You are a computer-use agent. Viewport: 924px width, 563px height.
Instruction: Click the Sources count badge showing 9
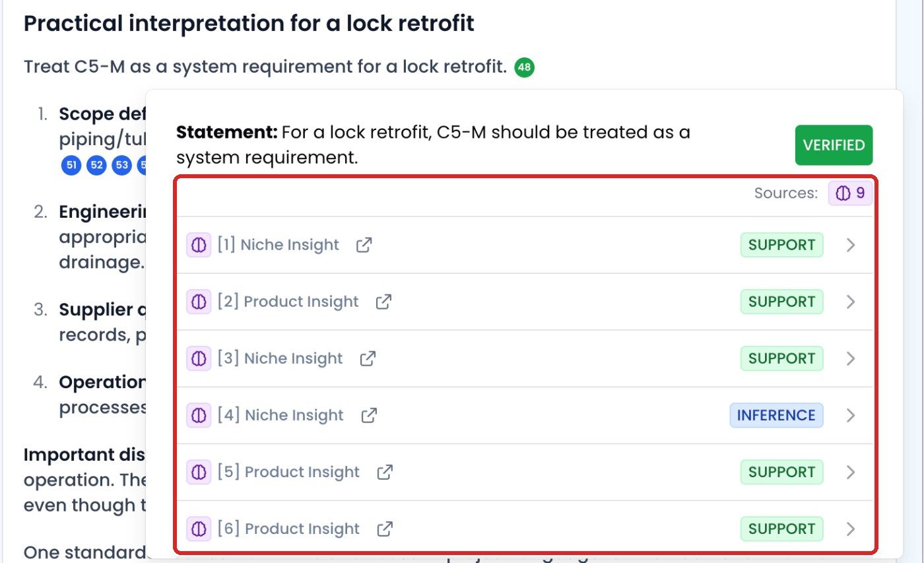850,193
